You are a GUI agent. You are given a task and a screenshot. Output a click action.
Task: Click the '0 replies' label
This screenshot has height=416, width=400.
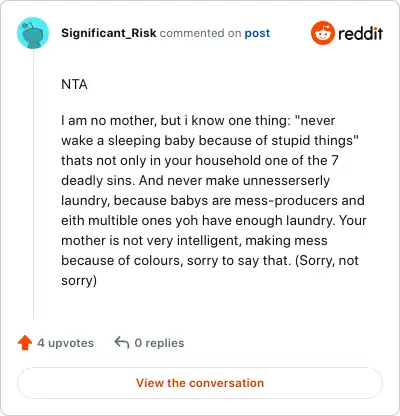click(159, 343)
